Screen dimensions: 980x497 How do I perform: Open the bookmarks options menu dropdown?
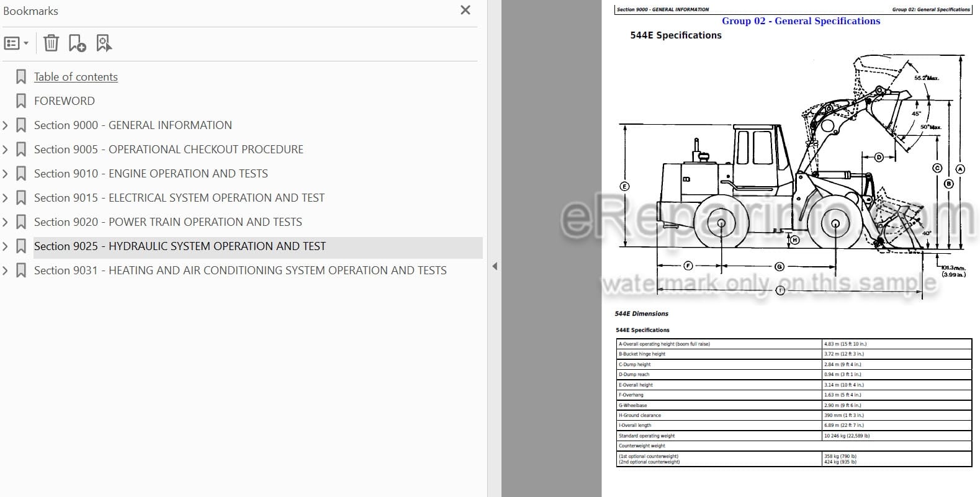click(16, 43)
